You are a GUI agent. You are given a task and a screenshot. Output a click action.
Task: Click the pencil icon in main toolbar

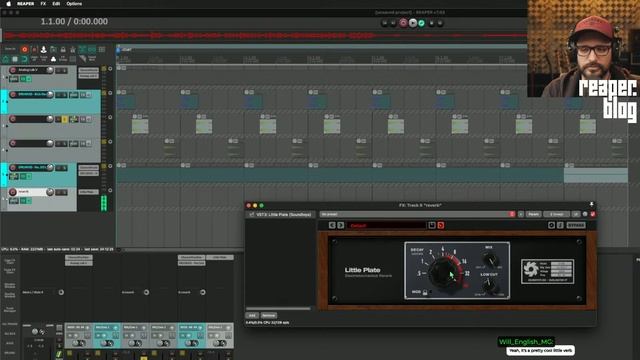coord(83,59)
